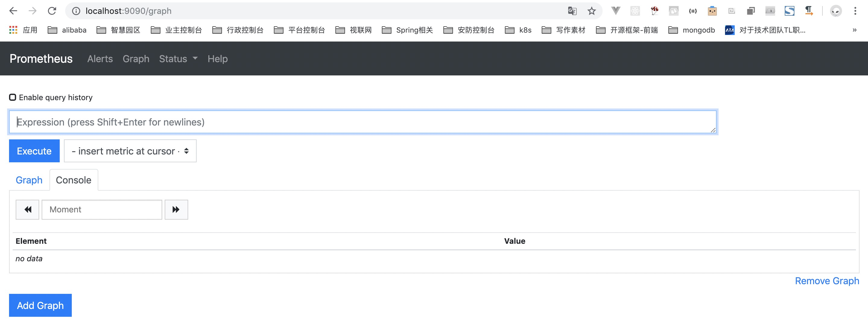Reload the page with the refresh icon
Screen dimensions: 868x321
tap(52, 11)
